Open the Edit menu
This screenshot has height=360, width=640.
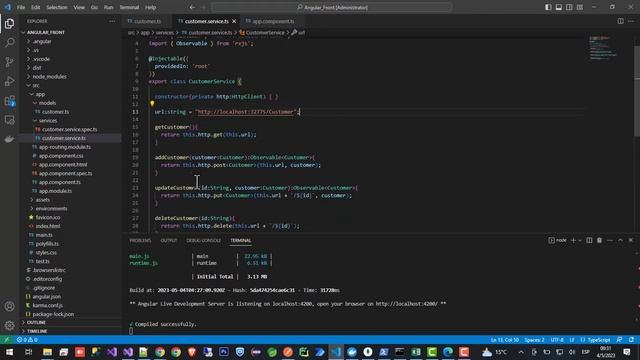[36, 7]
